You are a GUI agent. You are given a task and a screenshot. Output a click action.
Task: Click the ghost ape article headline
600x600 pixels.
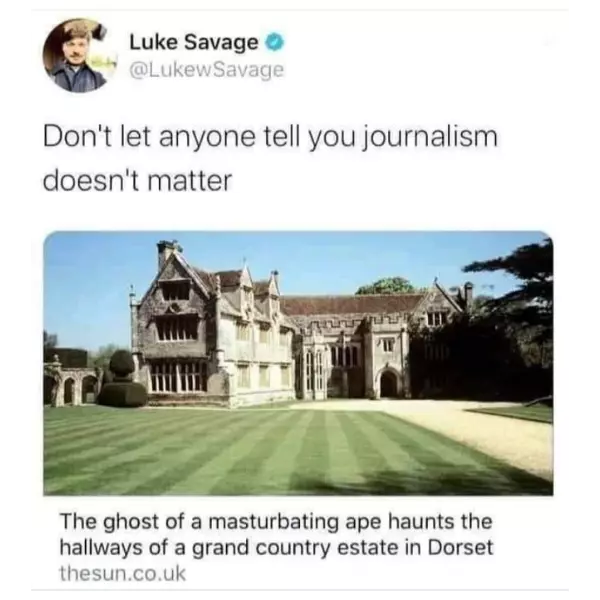[276, 534]
